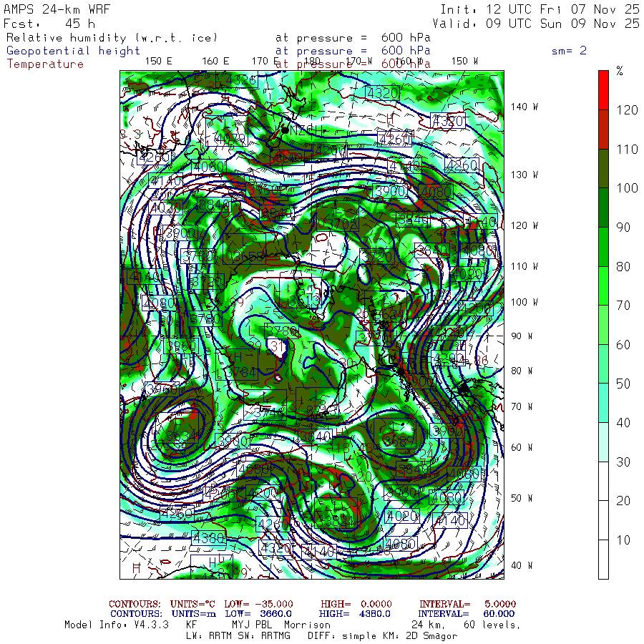Select the '150 E' longitude label
Viewport: 644px width, 644px height.
tap(158, 62)
